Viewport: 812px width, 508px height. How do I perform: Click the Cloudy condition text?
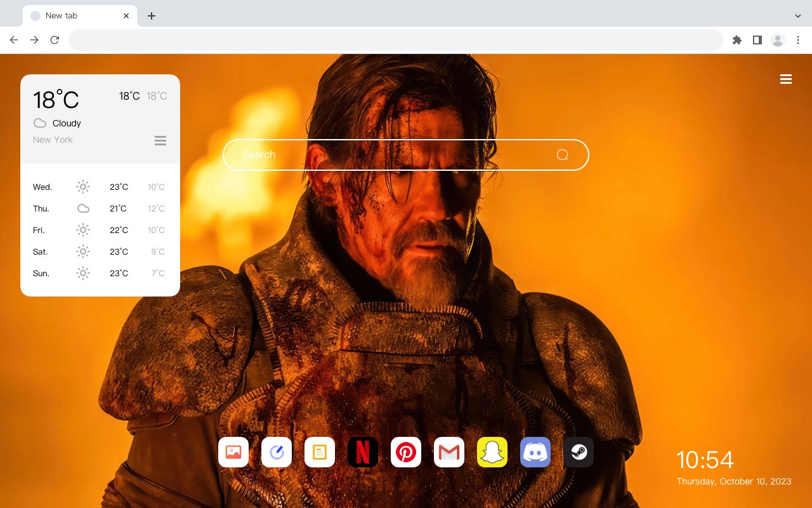point(67,123)
